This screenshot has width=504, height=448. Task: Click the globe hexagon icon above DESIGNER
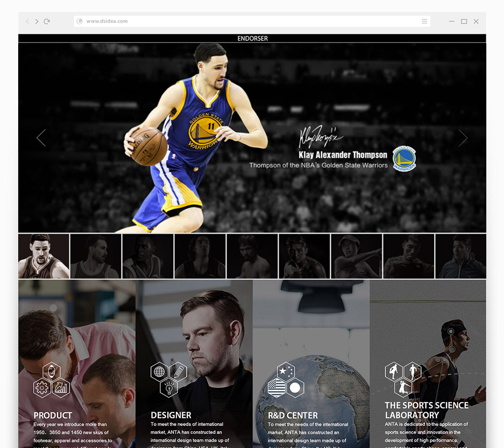click(159, 371)
